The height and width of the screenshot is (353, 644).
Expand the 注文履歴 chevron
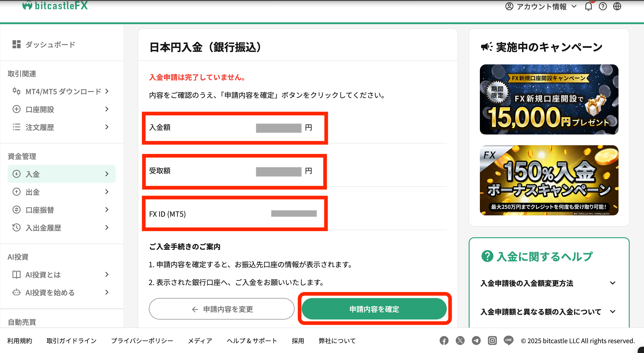point(107,127)
